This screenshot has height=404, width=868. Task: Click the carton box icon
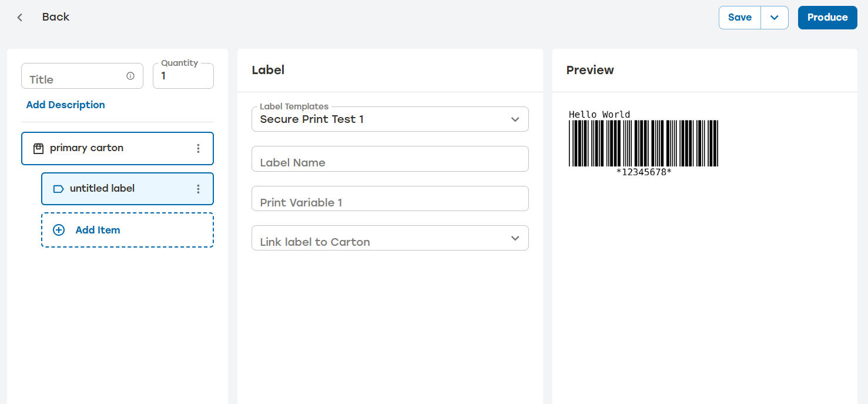click(x=38, y=148)
